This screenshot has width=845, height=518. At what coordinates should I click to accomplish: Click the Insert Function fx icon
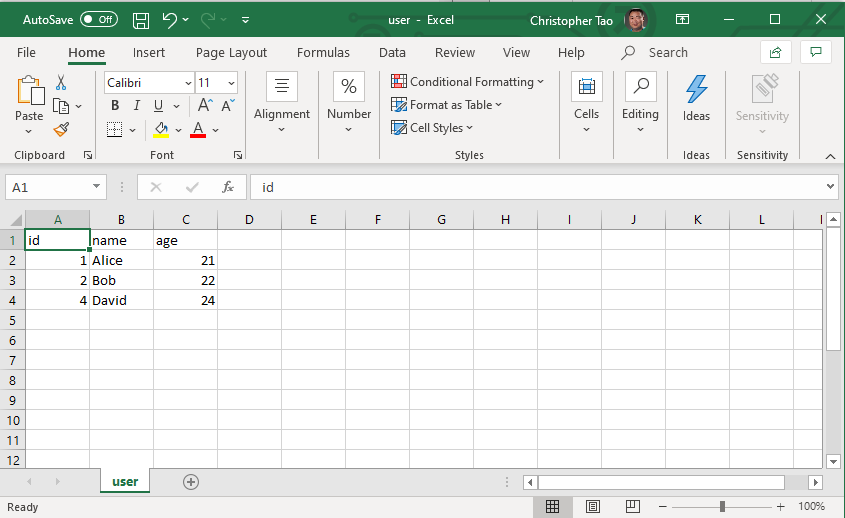227,187
